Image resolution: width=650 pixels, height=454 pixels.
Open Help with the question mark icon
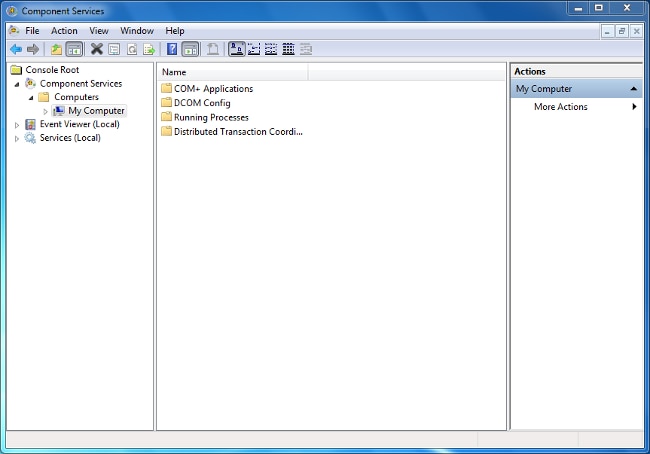click(172, 49)
